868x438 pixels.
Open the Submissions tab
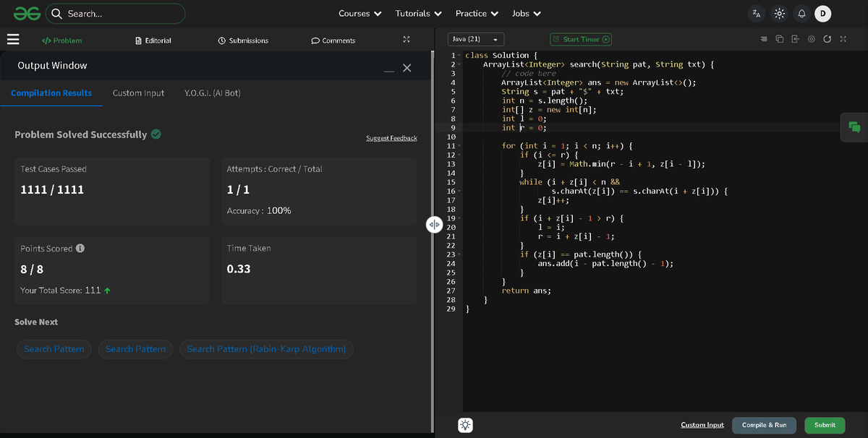(x=243, y=40)
